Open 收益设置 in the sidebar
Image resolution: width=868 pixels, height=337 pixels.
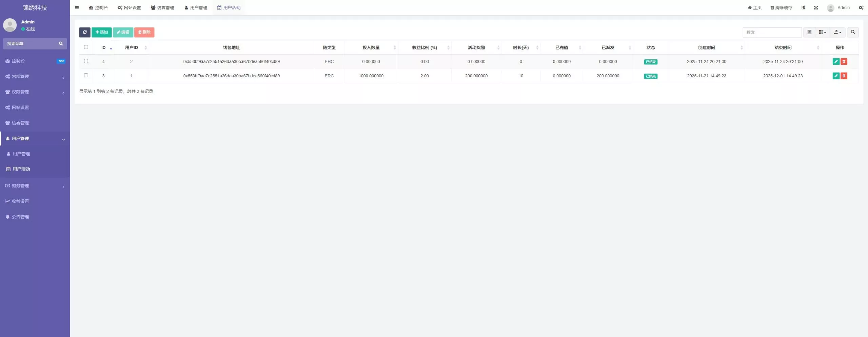coord(20,201)
